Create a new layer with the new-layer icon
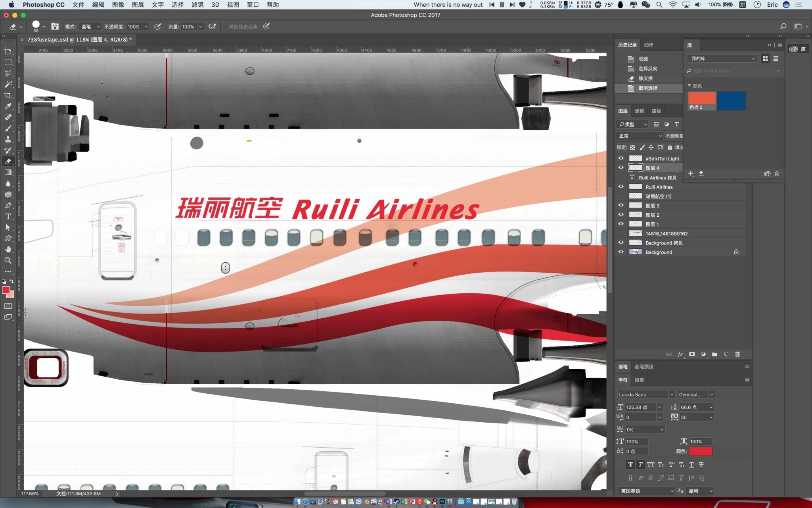The height and width of the screenshot is (508, 812). point(726,354)
